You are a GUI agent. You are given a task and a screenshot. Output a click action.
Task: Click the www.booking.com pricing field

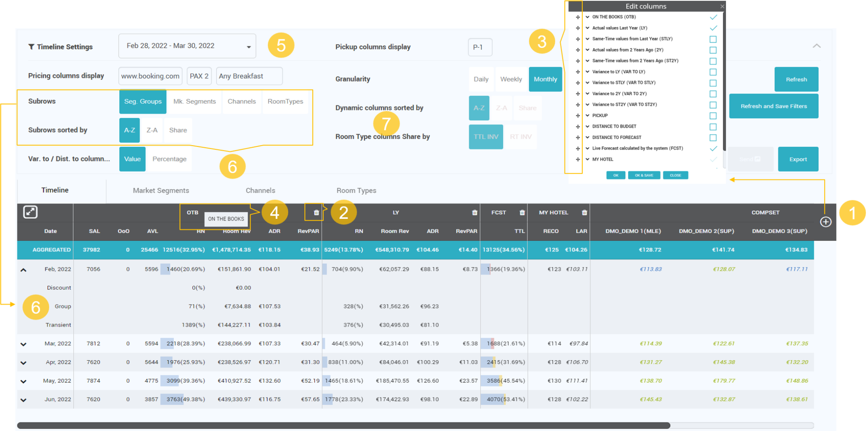[150, 76]
